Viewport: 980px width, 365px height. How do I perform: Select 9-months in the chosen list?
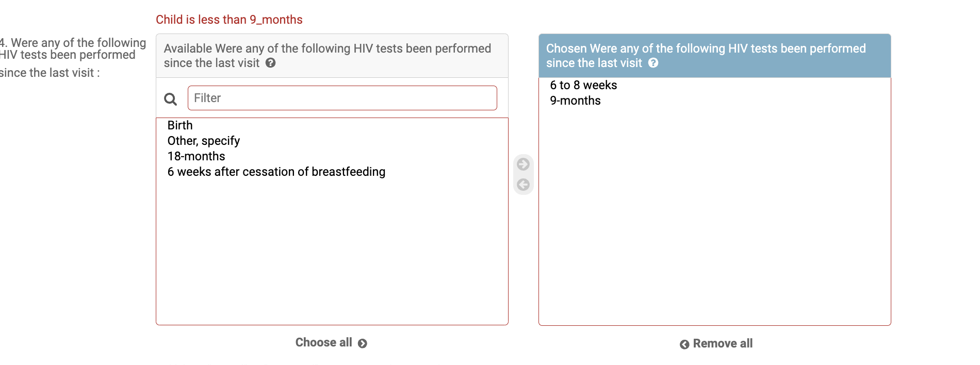click(715, 101)
